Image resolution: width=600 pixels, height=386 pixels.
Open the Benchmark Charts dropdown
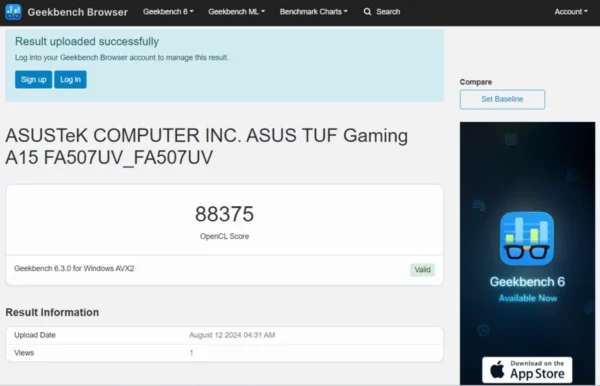click(x=313, y=11)
